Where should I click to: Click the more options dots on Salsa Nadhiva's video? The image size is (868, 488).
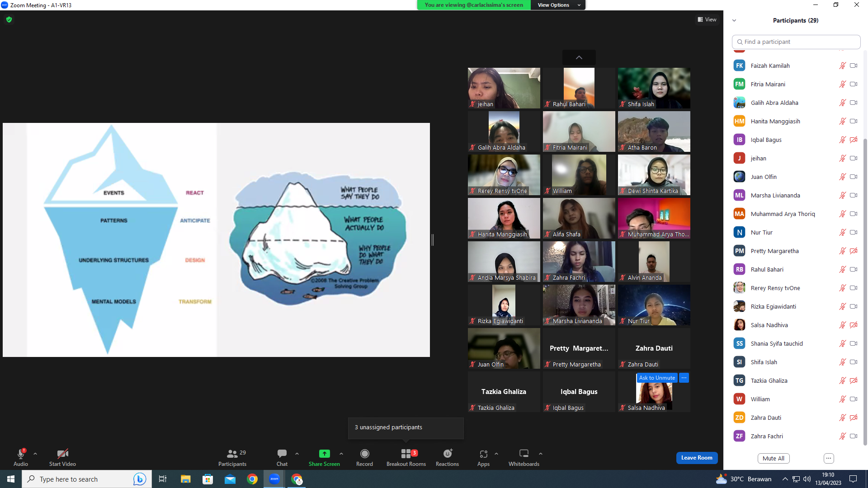684,378
